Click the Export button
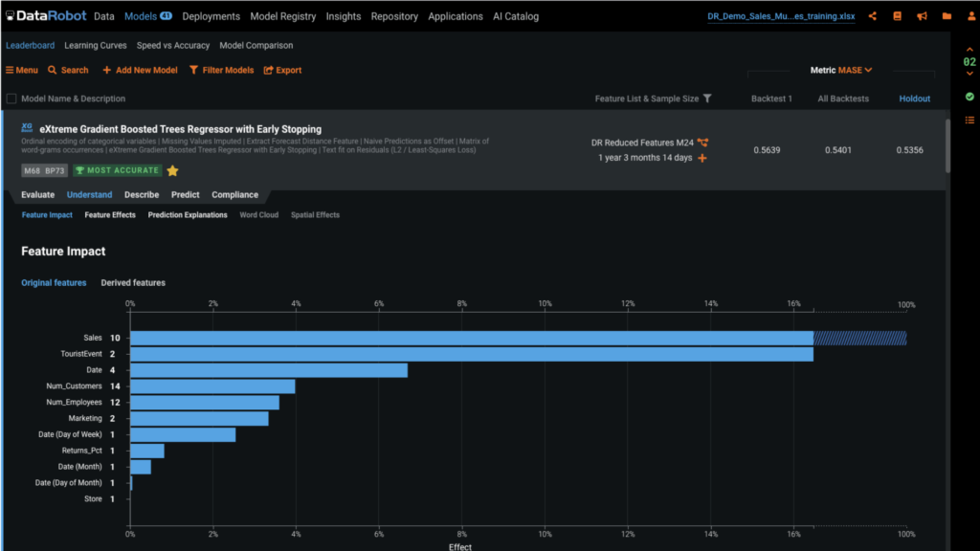Viewport: 980px width, 551px height. point(282,70)
